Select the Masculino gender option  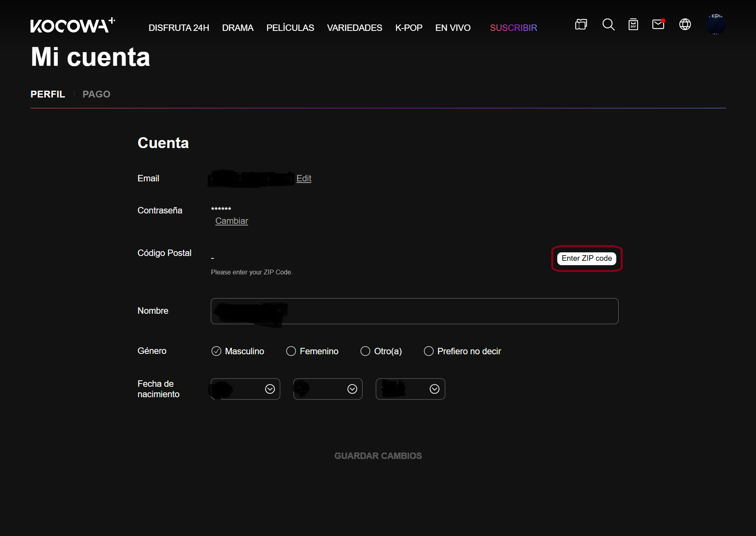(216, 351)
